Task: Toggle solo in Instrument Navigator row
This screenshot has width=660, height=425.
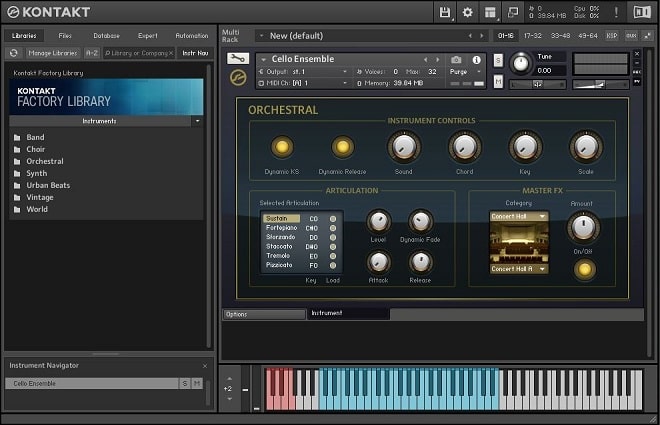Action: tap(185, 383)
